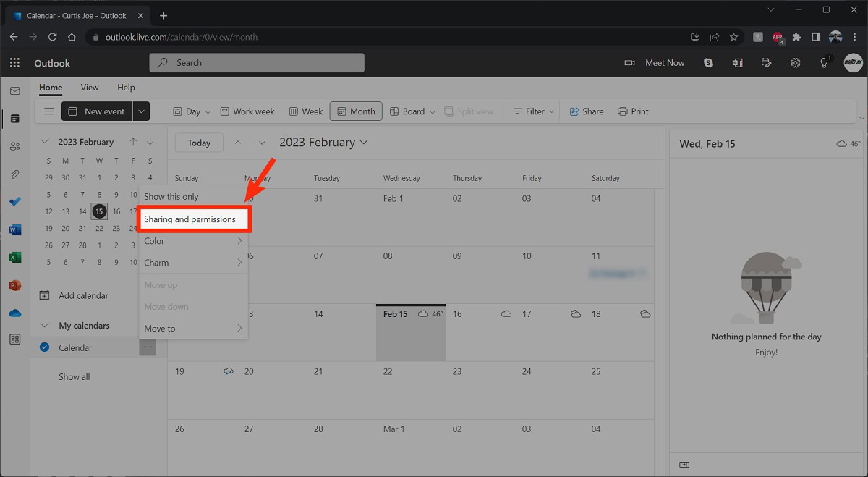Viewport: 868px width, 477px height.
Task: Click the Chrome address bar URL
Action: [x=181, y=37]
